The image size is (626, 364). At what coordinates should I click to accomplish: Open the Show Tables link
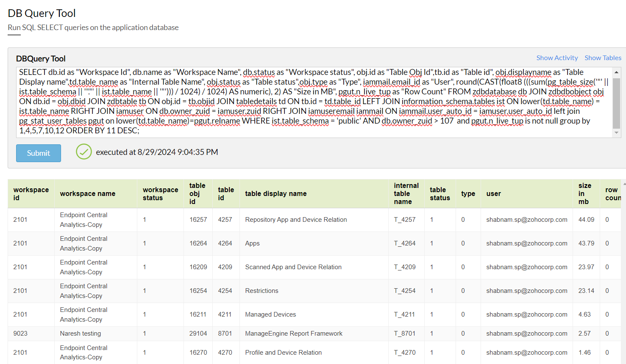pos(603,58)
